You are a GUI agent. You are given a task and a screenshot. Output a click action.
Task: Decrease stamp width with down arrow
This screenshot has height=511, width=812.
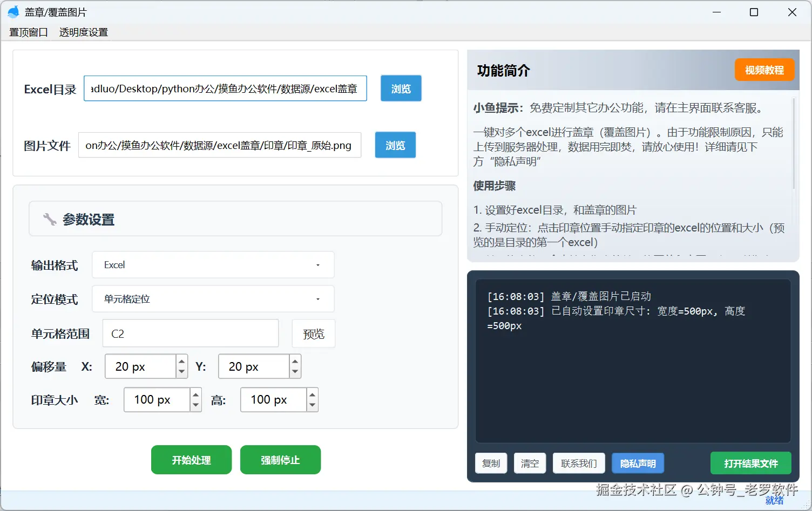196,405
